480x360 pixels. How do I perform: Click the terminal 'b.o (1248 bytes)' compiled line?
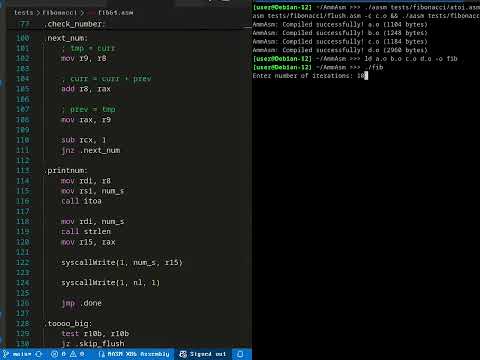tap(340, 33)
